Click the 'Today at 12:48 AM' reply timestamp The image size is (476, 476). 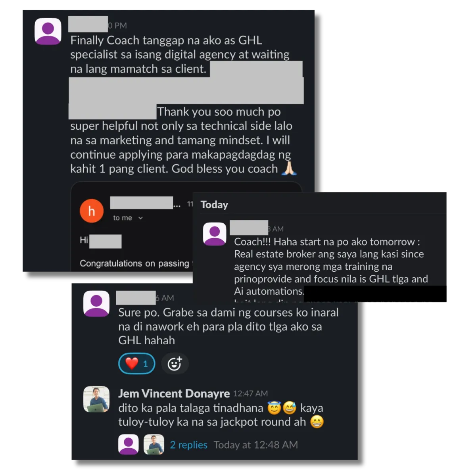point(256,445)
